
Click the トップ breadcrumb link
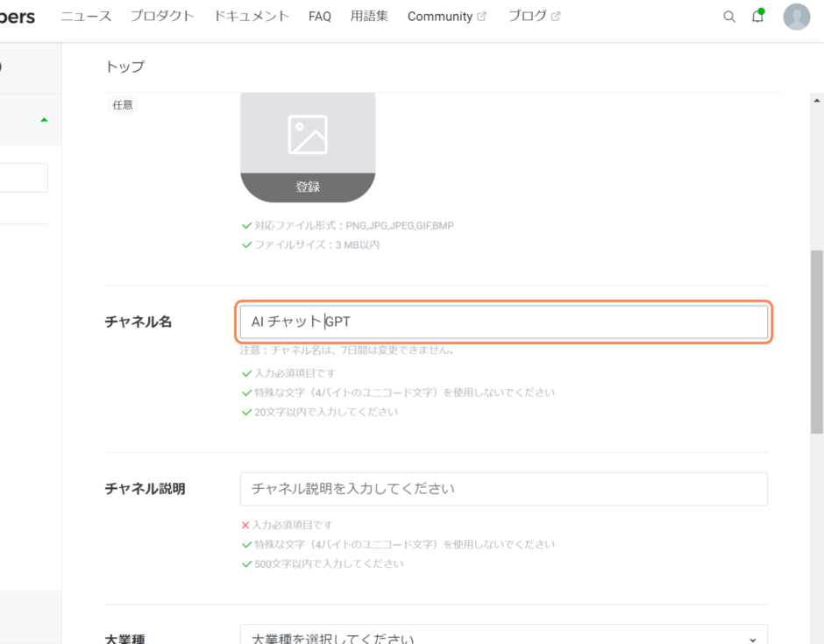tap(123, 66)
